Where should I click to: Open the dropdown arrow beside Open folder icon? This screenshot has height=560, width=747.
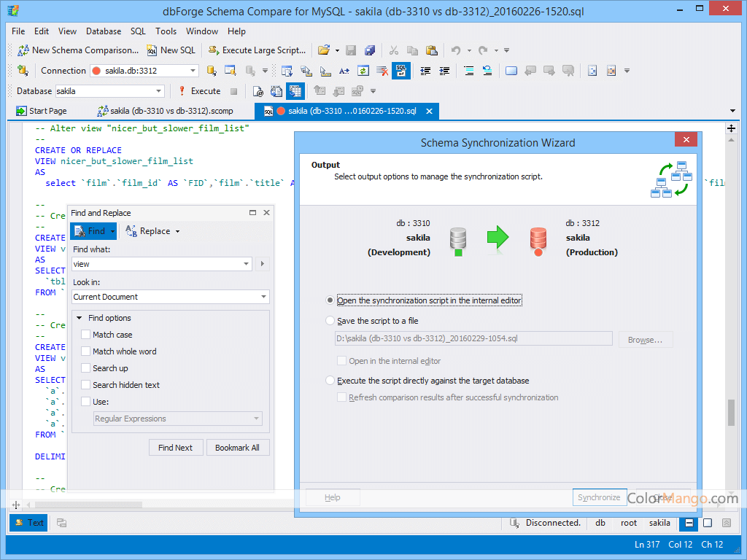tap(337, 50)
